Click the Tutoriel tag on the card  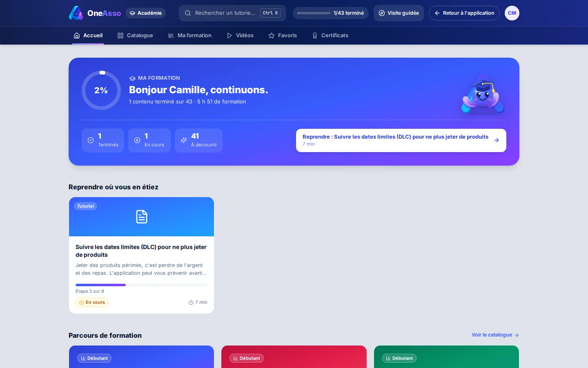[x=85, y=206]
